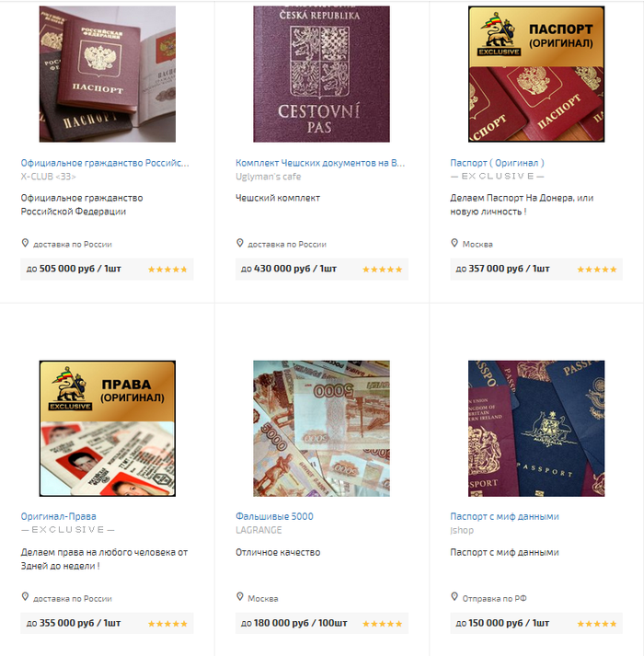Screen dimensions: 644x656
Task: Visit the Jshop seller page
Action: (x=462, y=530)
